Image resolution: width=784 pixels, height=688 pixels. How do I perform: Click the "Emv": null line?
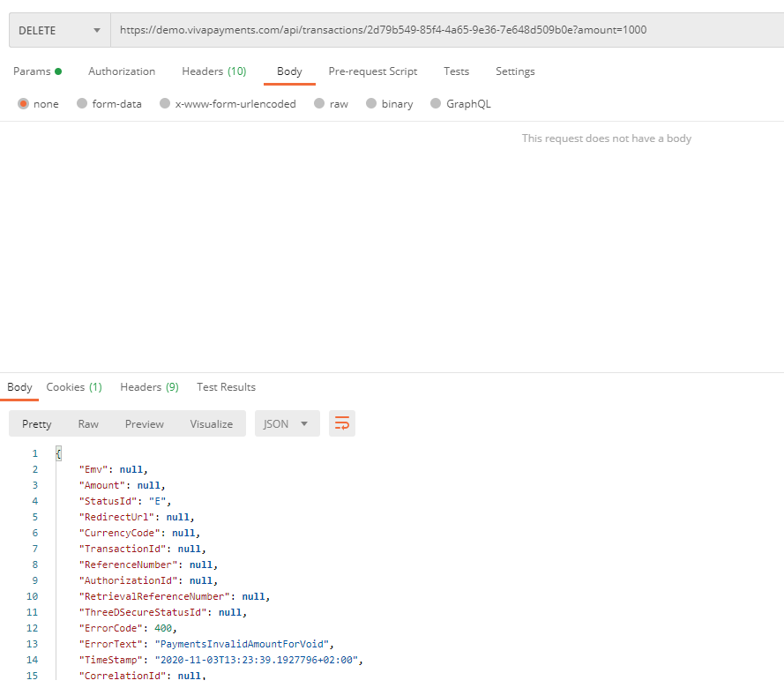coord(113,469)
